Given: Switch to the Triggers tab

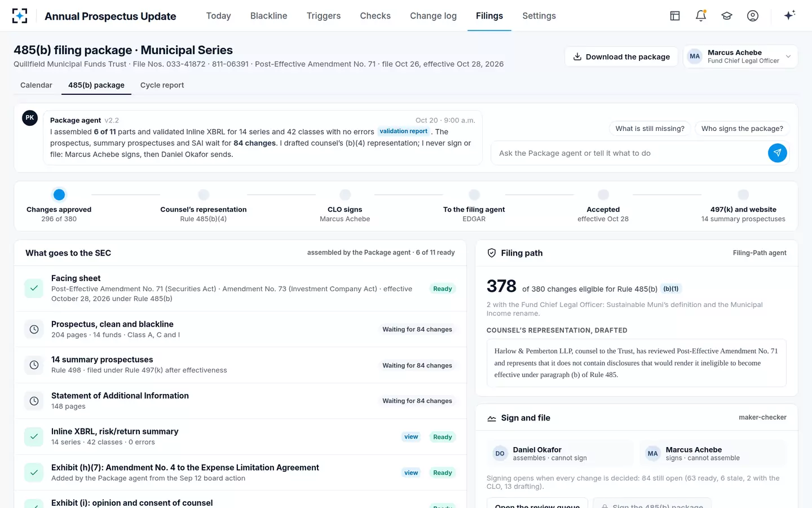Looking at the screenshot, I should point(324,16).
